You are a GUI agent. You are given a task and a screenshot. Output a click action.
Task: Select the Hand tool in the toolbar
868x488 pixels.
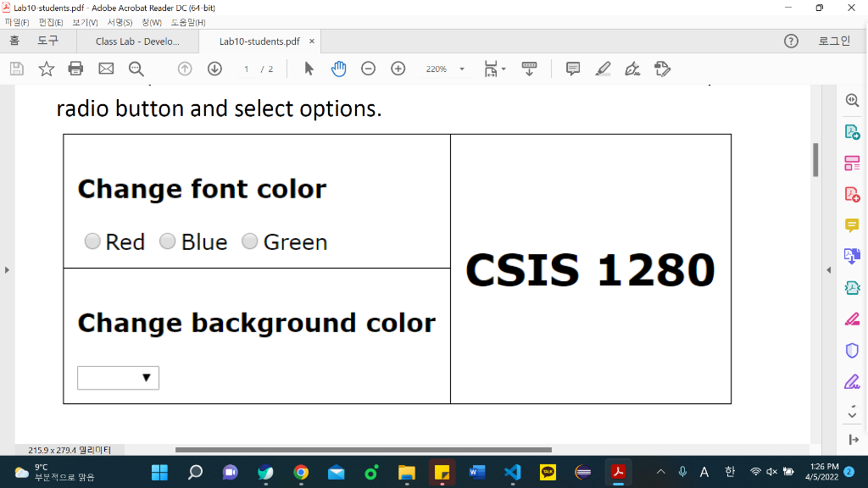pyautogui.click(x=338, y=69)
